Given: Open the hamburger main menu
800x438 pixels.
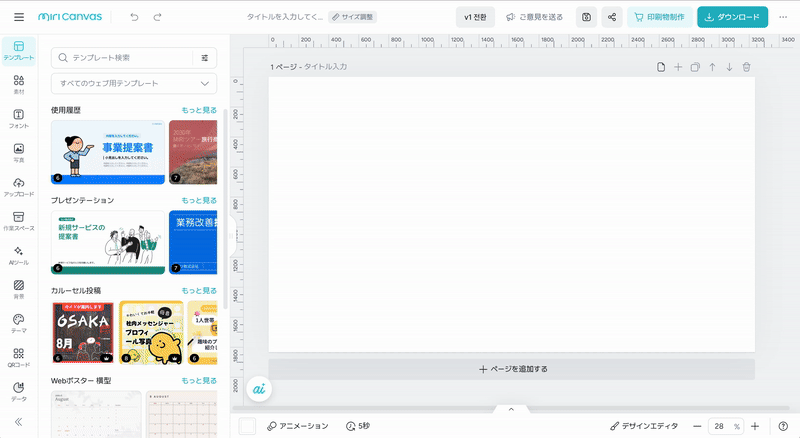Looking at the screenshot, I should point(20,17).
